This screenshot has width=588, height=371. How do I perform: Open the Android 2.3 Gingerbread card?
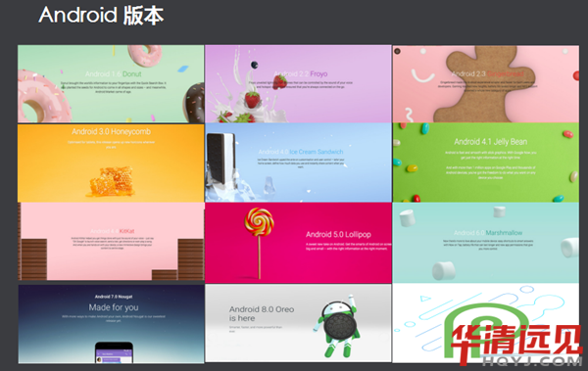tap(486, 84)
